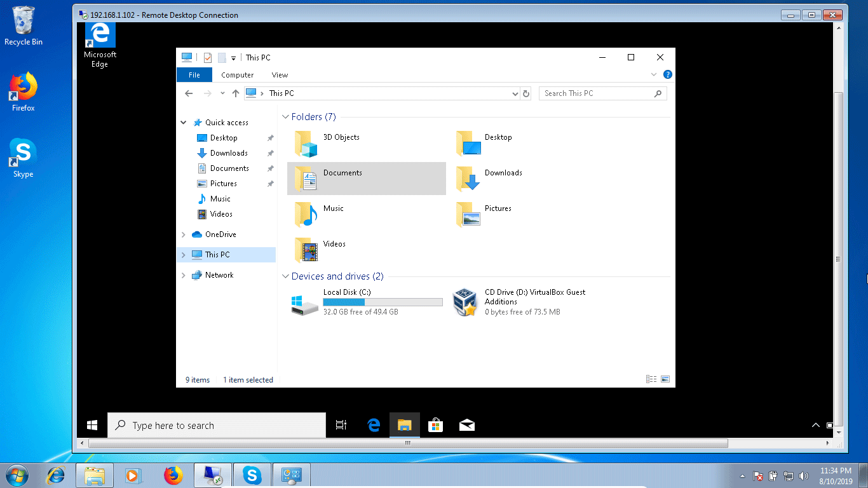This screenshot has height=488, width=868.
Task: Switch to large icons view in status bar
Action: (665, 379)
